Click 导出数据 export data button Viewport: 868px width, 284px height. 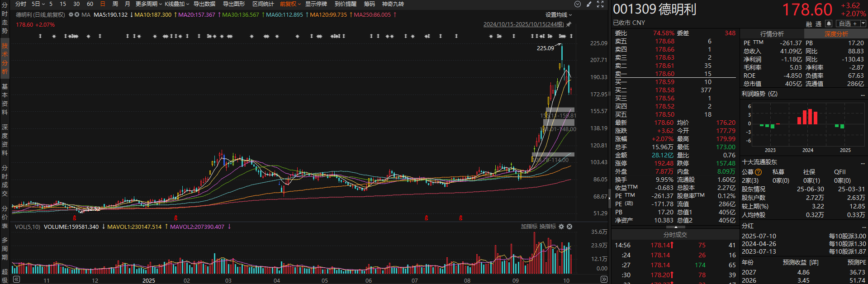tap(204, 4)
